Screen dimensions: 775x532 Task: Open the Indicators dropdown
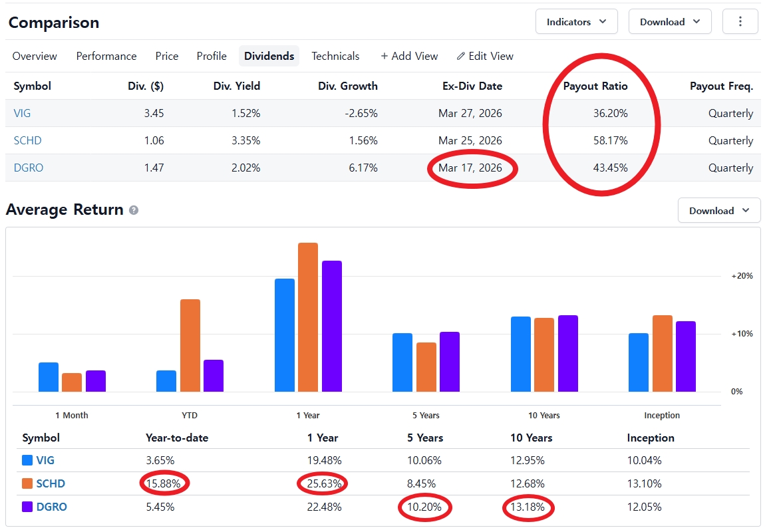coord(576,21)
